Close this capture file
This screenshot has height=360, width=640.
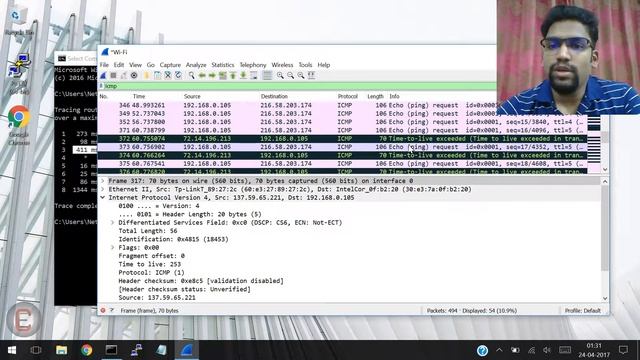[x=168, y=76]
